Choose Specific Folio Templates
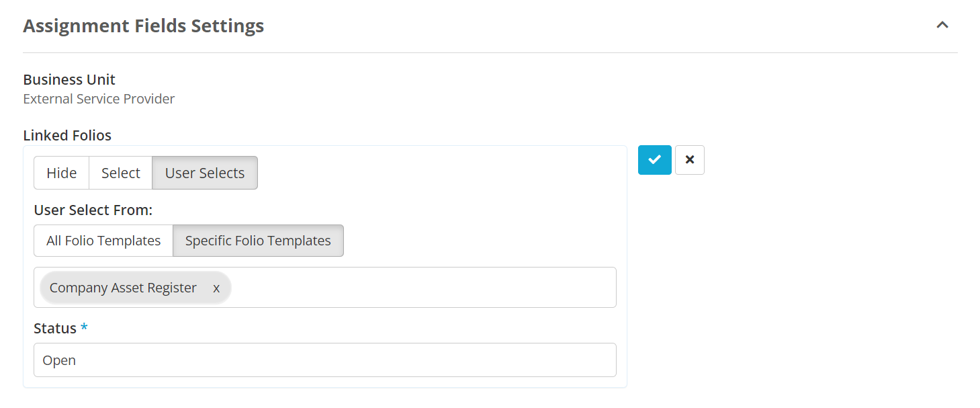Screen dimensions: 980x408 [258, 240]
